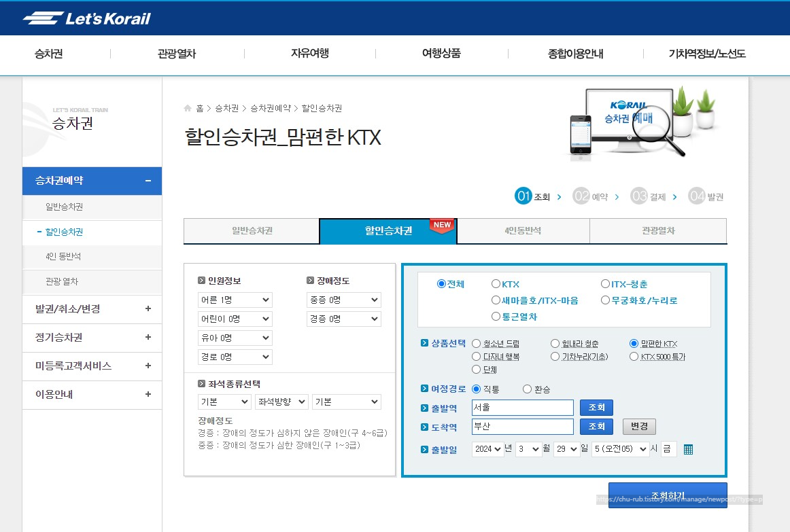Choose the 맘편한 KTX product radio
Screen dimensions: 790x532
coord(634,343)
